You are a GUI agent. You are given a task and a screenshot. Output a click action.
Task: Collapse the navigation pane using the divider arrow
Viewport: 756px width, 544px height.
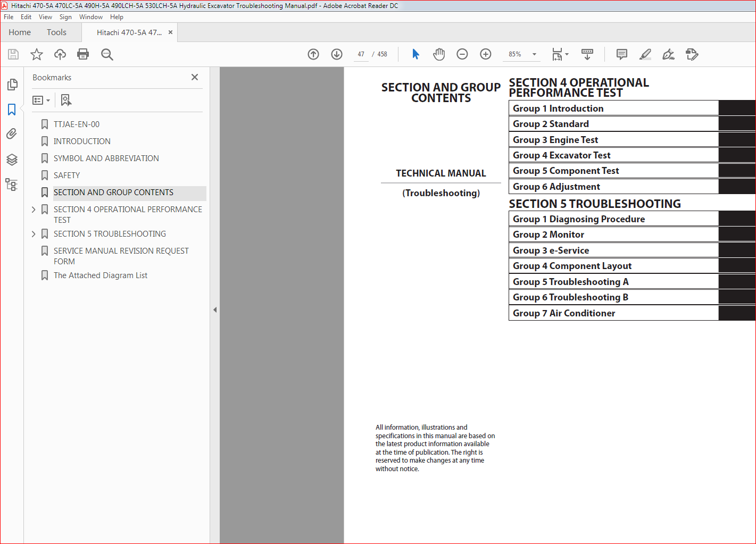point(215,309)
